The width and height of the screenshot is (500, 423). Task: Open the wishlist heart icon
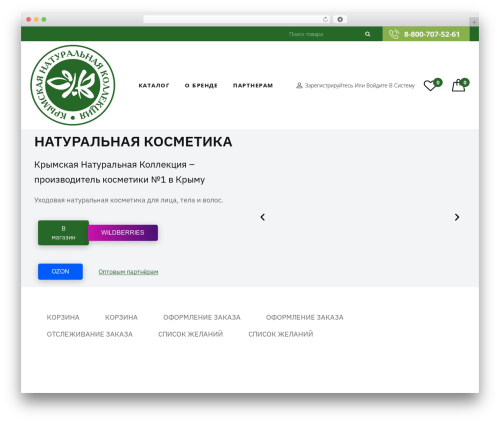pyautogui.click(x=430, y=86)
